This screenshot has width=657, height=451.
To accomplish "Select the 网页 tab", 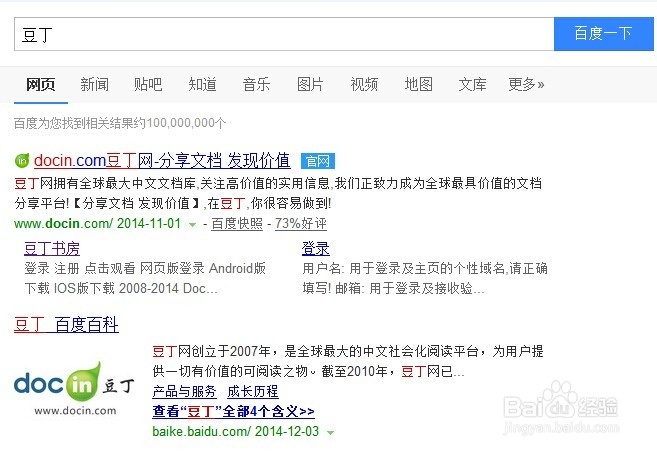I will 41,85.
